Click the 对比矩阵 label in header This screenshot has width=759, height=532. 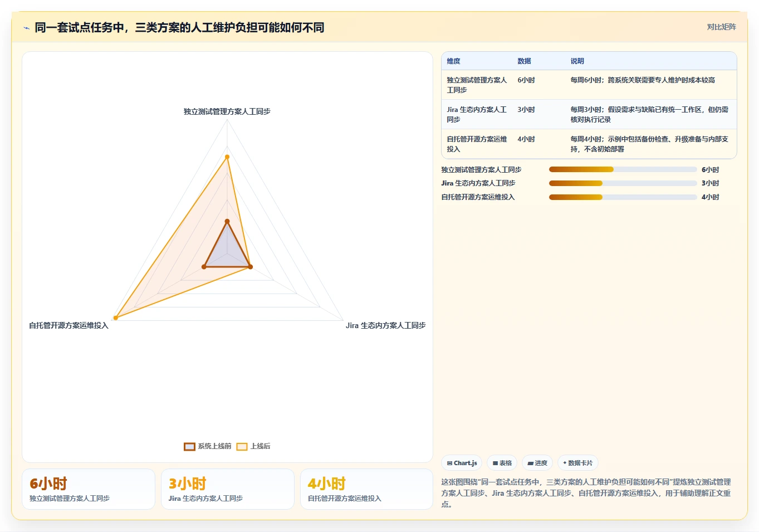721,27
